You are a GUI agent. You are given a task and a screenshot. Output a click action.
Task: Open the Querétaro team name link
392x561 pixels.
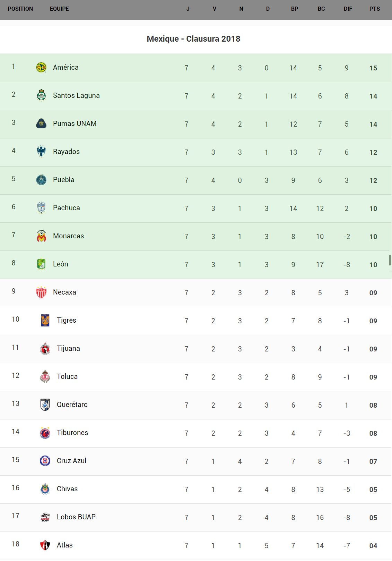[72, 405]
